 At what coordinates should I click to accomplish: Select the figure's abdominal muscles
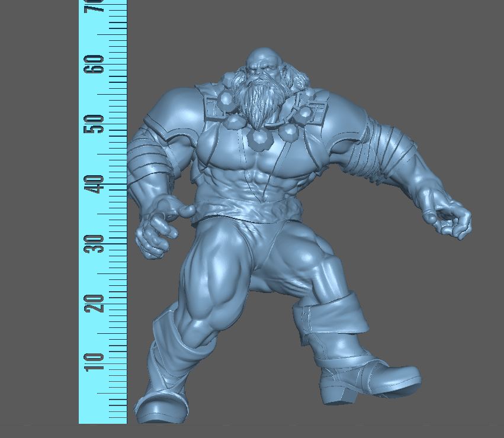258,178
